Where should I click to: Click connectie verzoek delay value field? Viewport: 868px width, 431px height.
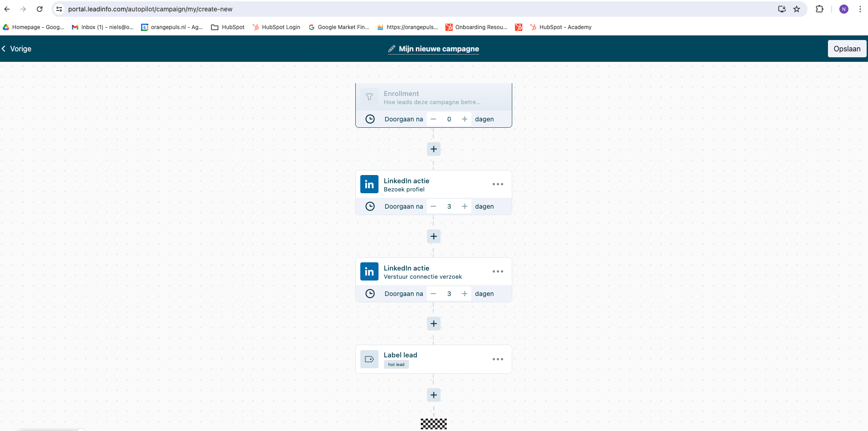449,294
